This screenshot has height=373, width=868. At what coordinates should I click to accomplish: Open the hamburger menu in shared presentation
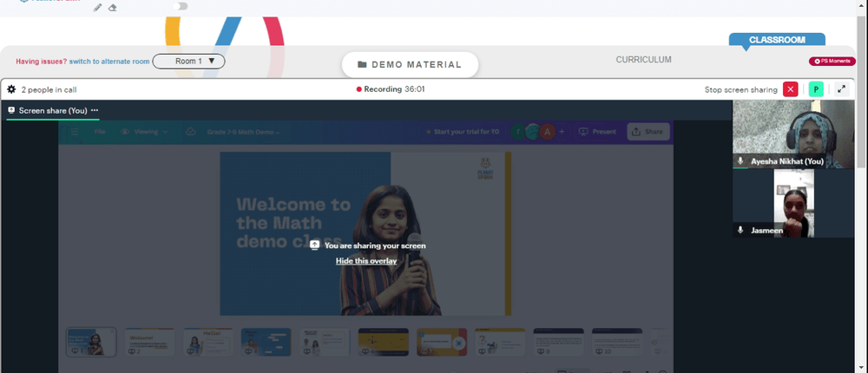point(74,132)
